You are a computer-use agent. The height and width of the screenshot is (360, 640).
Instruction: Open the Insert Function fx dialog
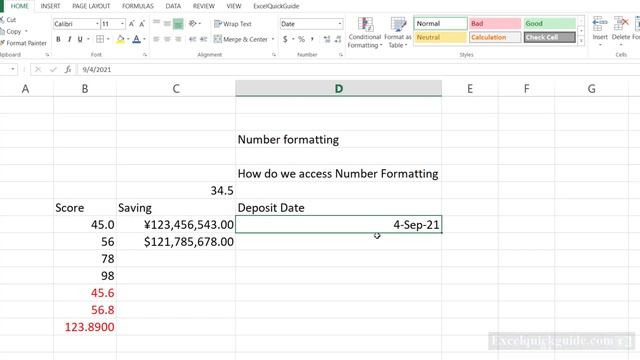(x=68, y=69)
